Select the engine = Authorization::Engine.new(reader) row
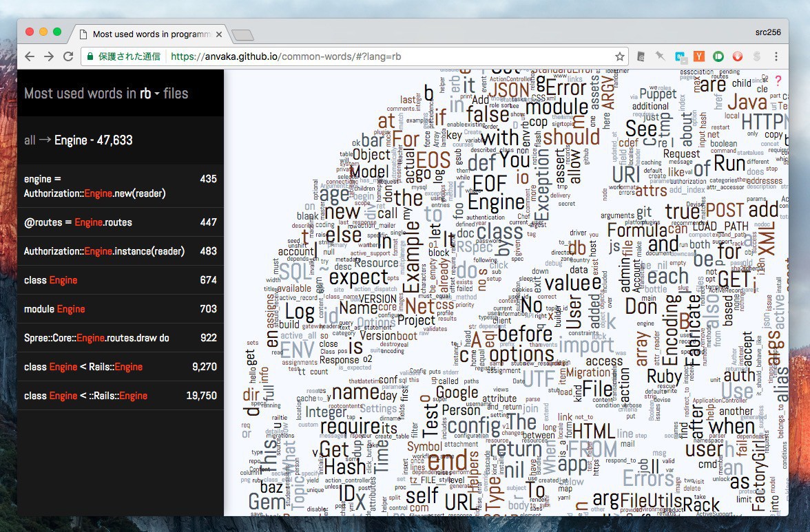 [x=121, y=187]
